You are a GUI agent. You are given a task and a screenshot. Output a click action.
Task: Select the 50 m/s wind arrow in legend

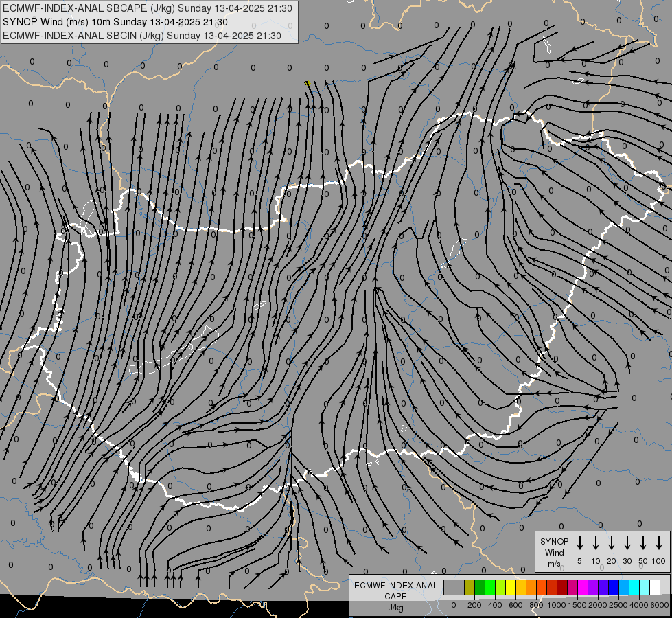pyautogui.click(x=643, y=542)
